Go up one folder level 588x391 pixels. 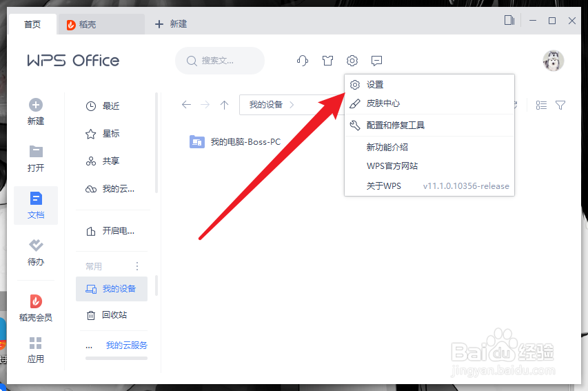point(224,105)
